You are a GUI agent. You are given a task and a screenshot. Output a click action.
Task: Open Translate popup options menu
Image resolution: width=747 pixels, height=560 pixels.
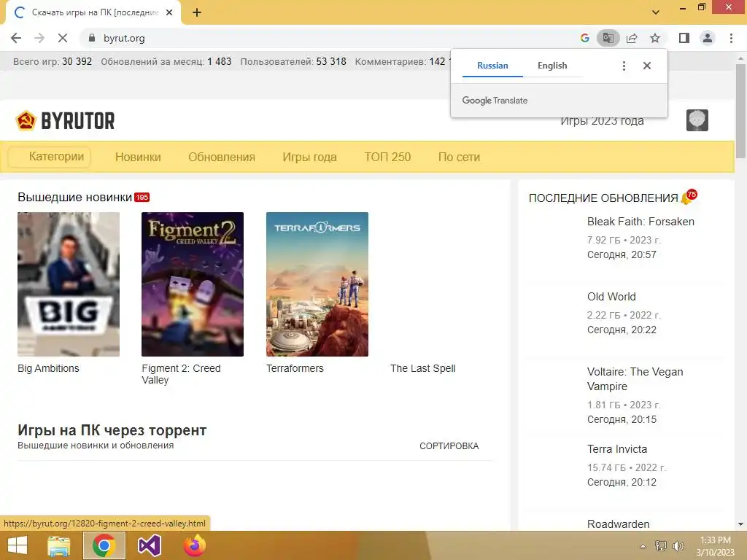click(x=624, y=66)
